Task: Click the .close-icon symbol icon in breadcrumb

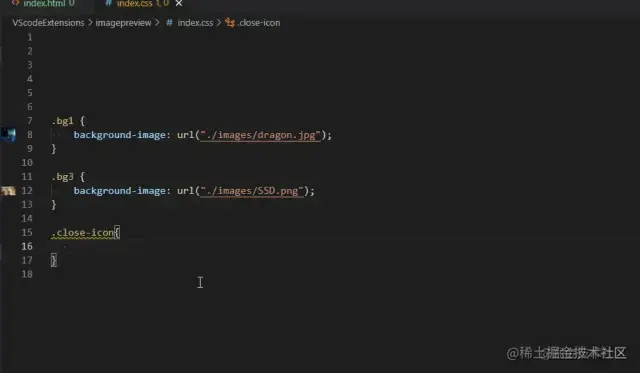Action: [x=230, y=23]
